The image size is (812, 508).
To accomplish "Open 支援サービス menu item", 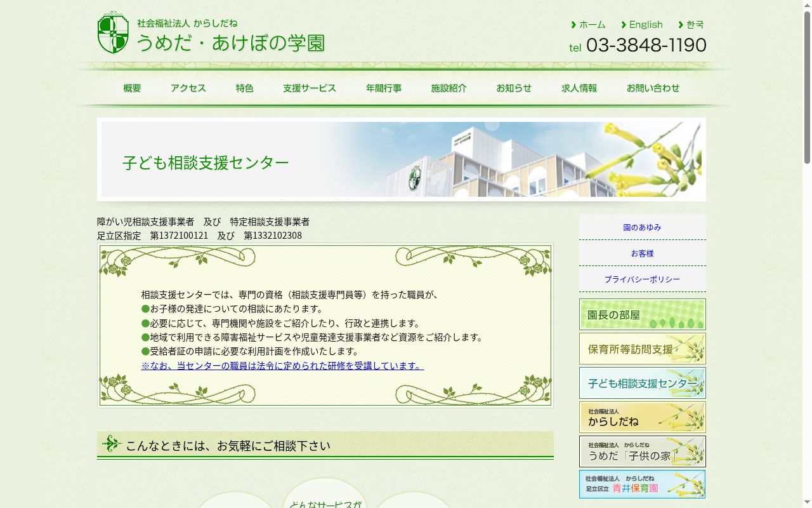I will pyautogui.click(x=310, y=88).
